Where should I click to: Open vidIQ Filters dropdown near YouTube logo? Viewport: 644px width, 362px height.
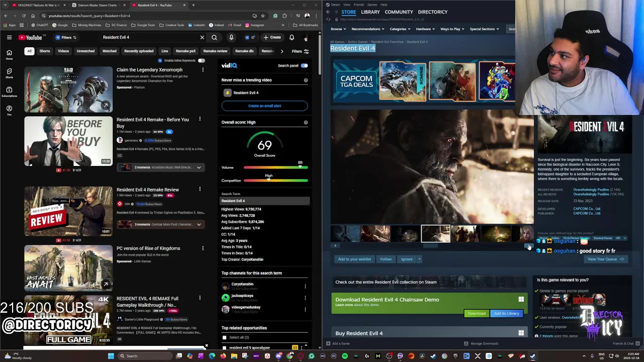(66, 37)
